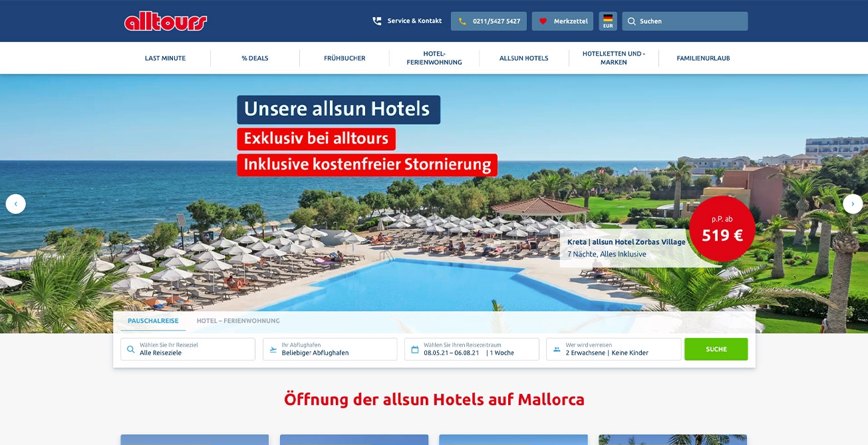
Task: Click the green Suche button
Action: [x=716, y=349]
